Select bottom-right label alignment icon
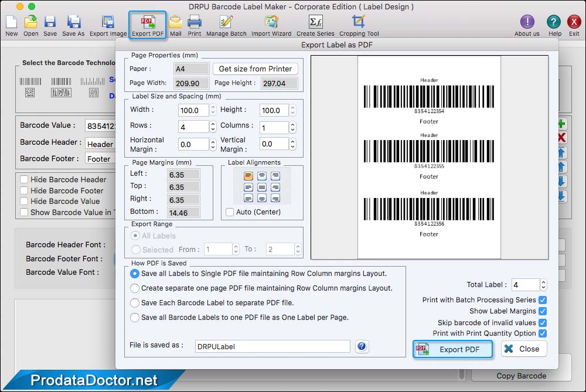Viewport: 586px width, 392px height. click(275, 198)
